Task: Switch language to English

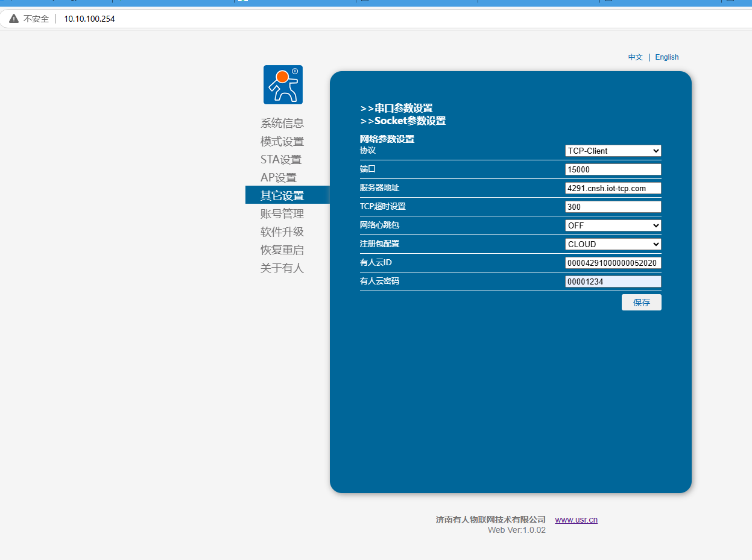Action: click(x=666, y=57)
